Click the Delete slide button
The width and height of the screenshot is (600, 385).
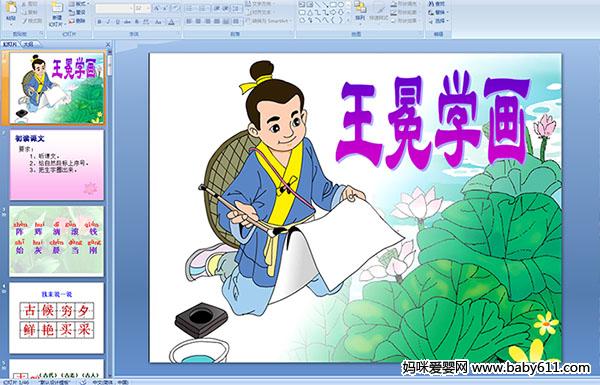[78, 21]
